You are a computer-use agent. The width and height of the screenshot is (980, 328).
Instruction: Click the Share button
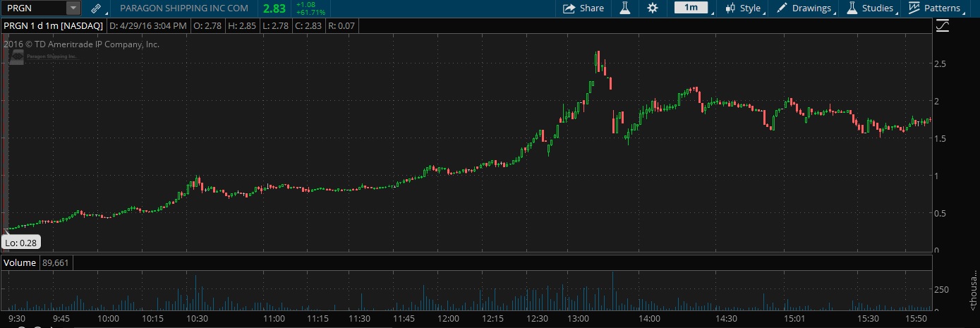pos(583,8)
